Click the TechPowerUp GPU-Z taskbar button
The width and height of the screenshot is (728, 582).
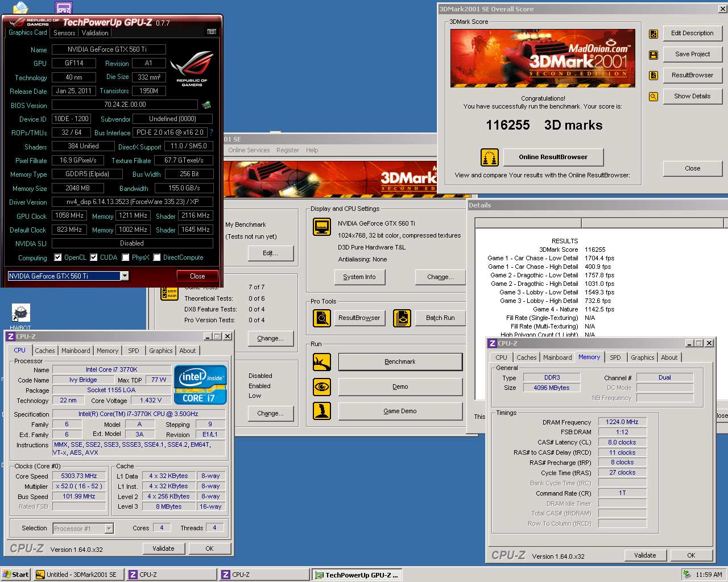358,575
